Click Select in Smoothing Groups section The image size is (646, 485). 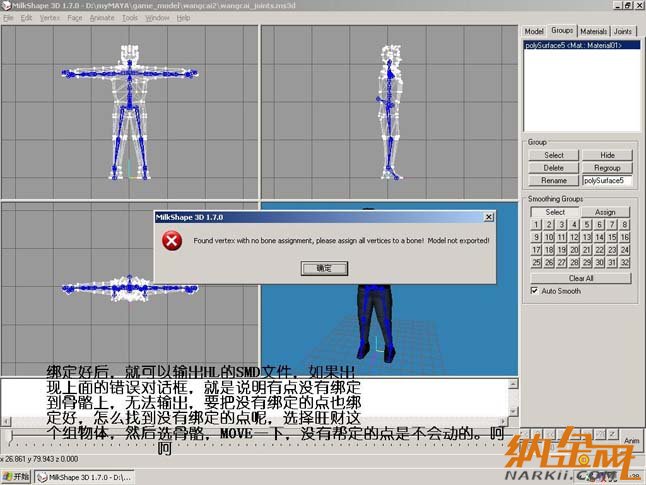(x=555, y=212)
